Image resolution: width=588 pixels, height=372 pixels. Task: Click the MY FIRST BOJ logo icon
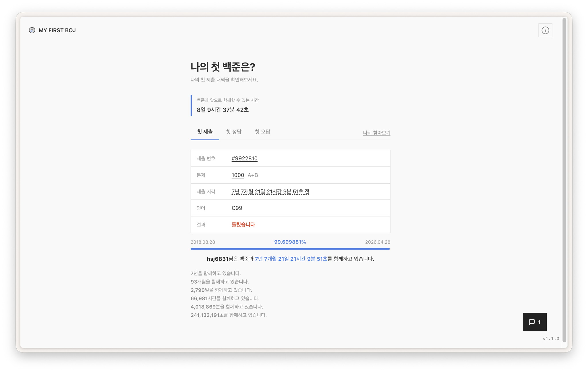[32, 30]
